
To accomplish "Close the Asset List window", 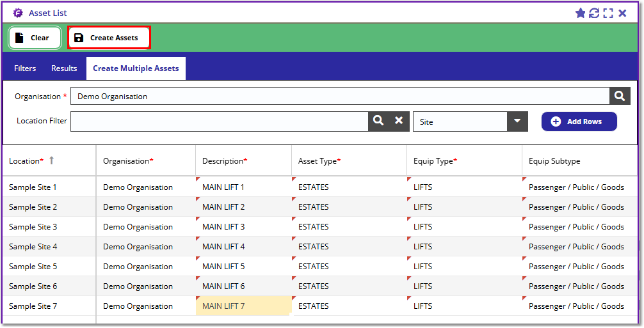I will (622, 13).
